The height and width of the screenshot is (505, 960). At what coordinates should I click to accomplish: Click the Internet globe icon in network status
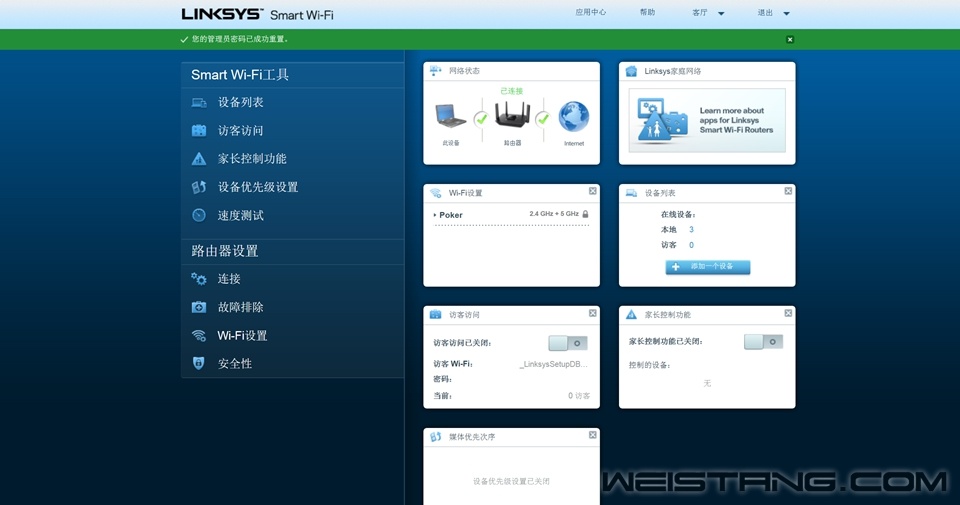(573, 117)
